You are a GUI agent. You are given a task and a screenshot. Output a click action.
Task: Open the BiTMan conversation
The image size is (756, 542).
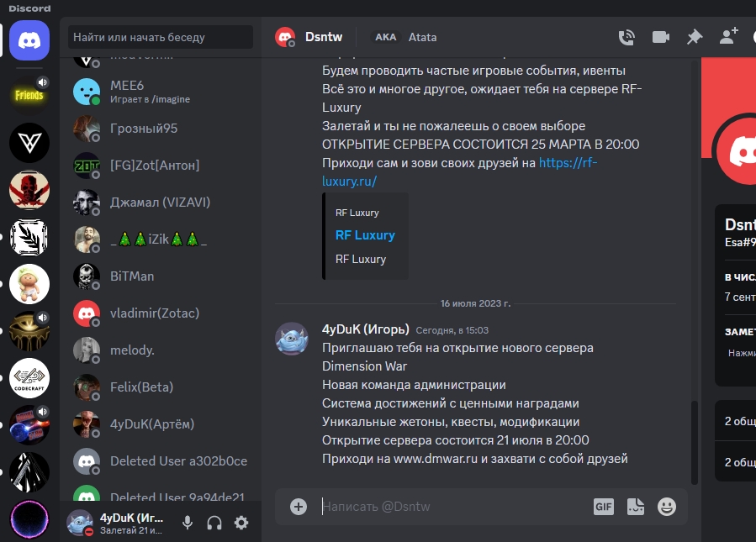(161, 276)
